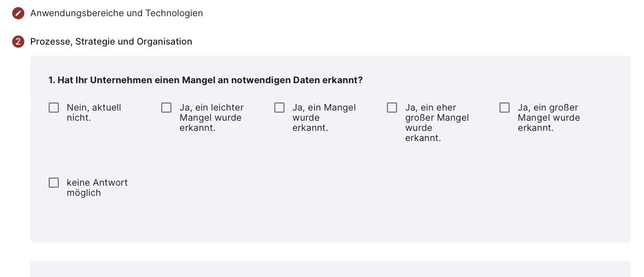Viewport: 644px width, 277px height.
Task: Enable the 'Ja, ein Mangel wurde erkannt.' checkbox
Action: click(279, 108)
